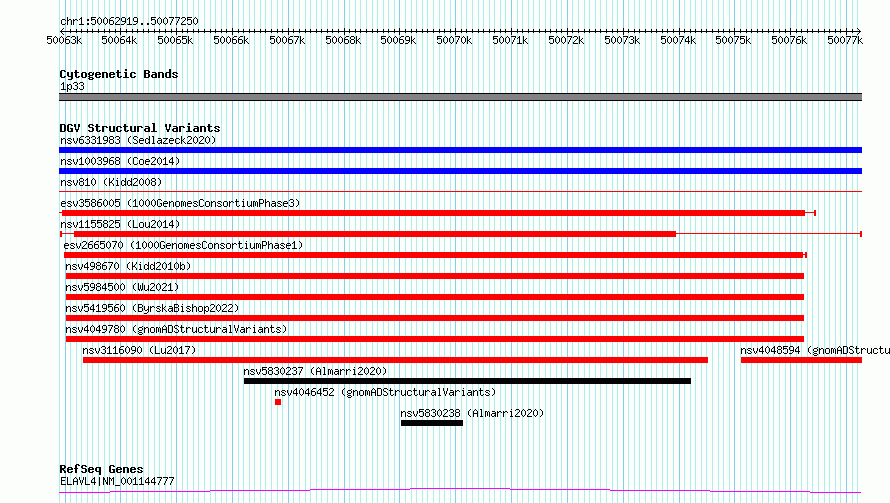This screenshot has width=890, height=503.
Task: Click the nsv5830237 (Almarri2020) label
Action: click(x=315, y=371)
